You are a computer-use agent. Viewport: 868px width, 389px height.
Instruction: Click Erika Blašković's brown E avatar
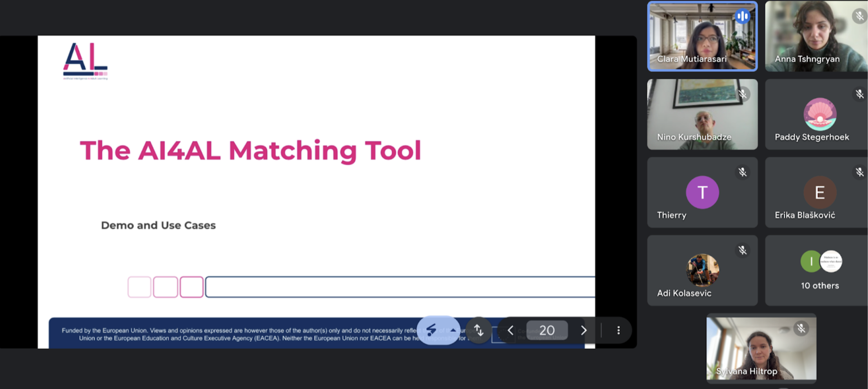click(820, 192)
